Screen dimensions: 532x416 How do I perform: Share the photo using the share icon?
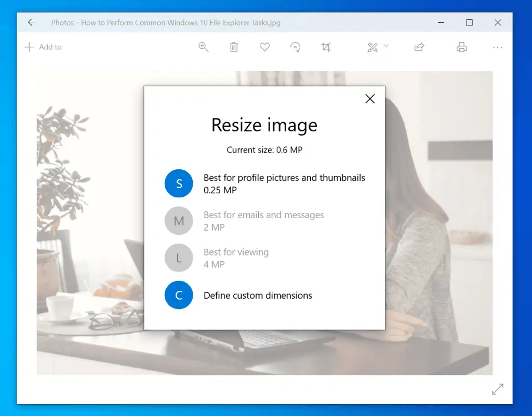(x=419, y=47)
